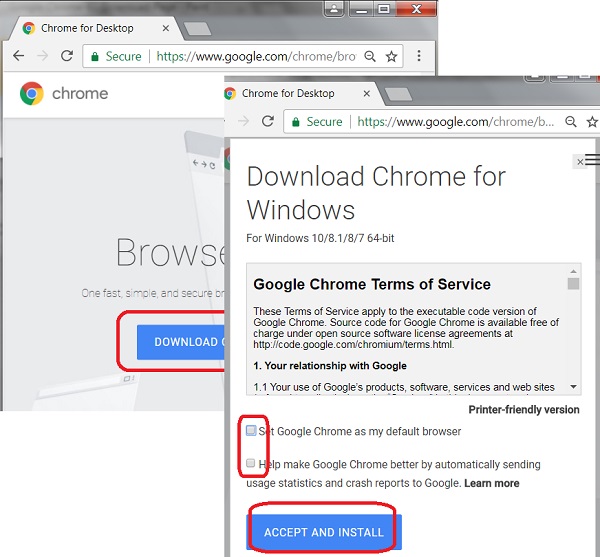
Task: Click the address bar URL in front window
Action: (x=456, y=122)
